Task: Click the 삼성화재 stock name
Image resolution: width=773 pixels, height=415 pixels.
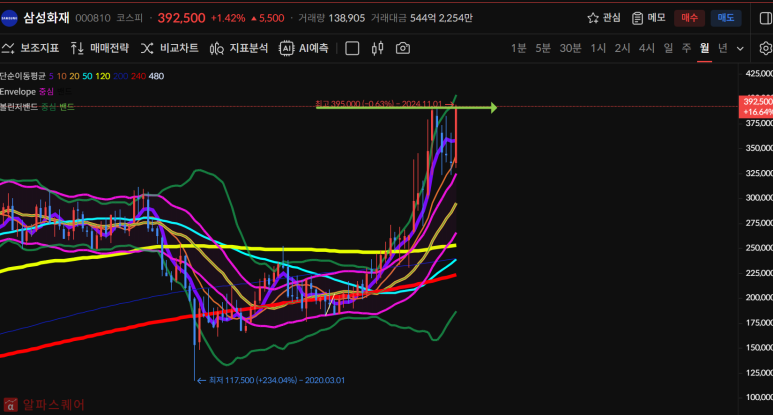Action: tap(47, 18)
